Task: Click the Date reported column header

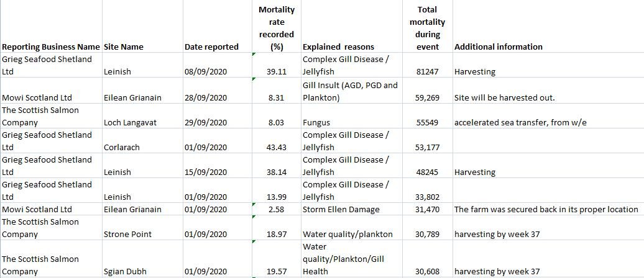Action: (211, 47)
